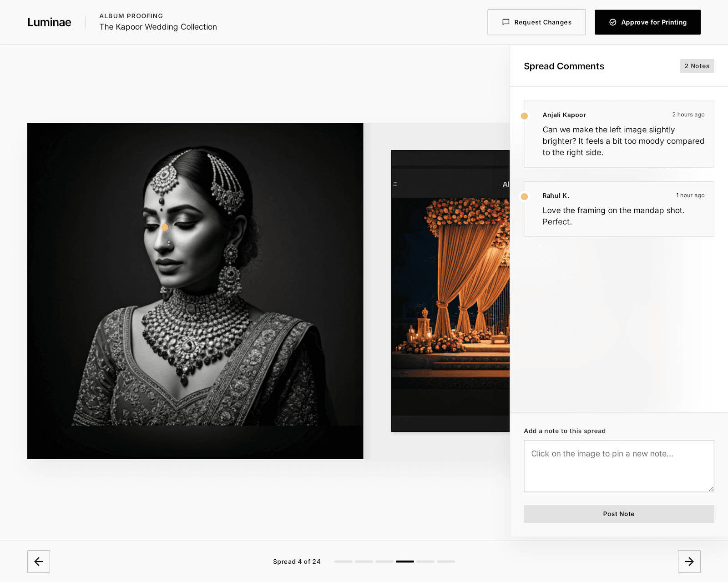Click the 'Spread 4 of 24' label

point(297,562)
